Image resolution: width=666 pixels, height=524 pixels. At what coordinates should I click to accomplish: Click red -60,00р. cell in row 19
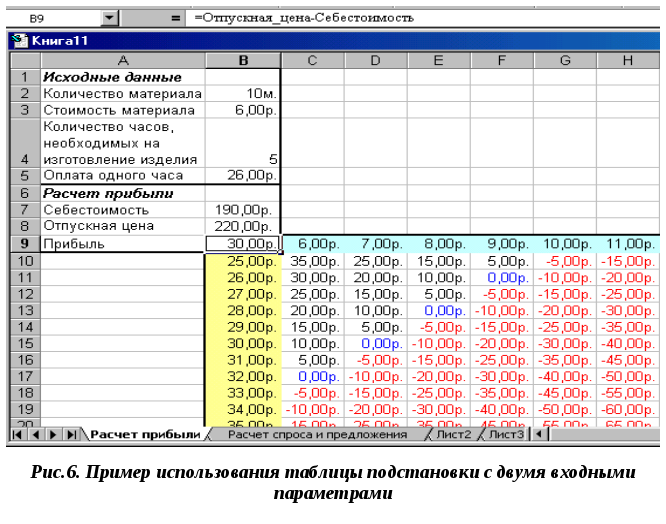click(x=629, y=409)
